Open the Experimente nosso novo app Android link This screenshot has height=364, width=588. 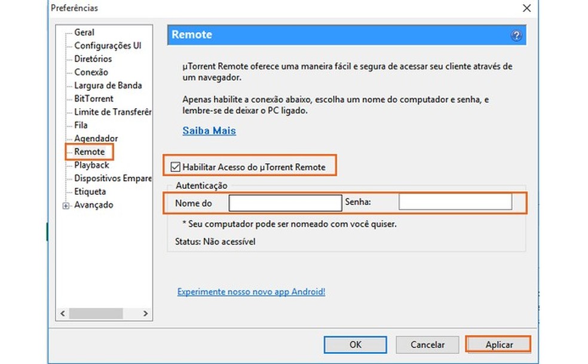(251, 292)
